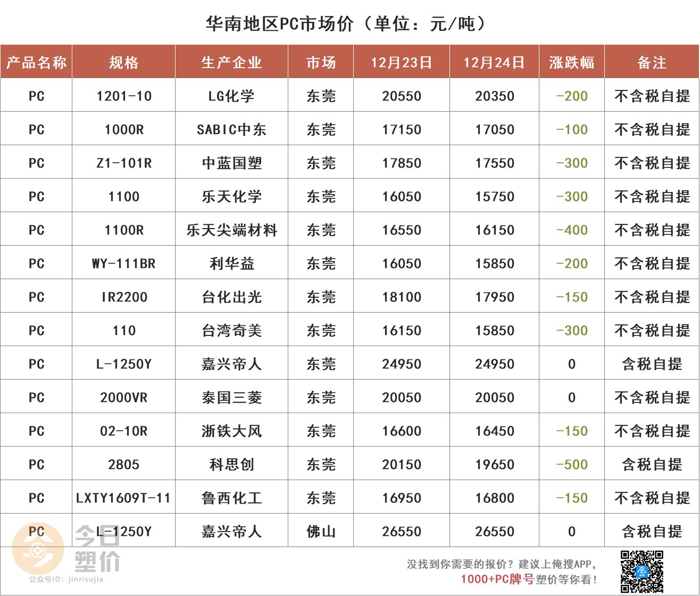Select the 备注 column header
The image size is (700, 596).
[652, 62]
